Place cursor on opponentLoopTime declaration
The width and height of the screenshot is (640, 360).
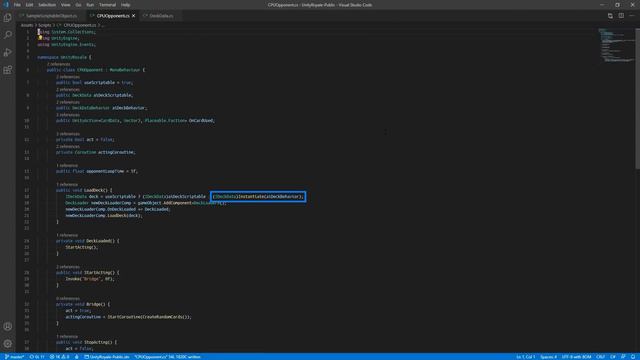pos(97,171)
